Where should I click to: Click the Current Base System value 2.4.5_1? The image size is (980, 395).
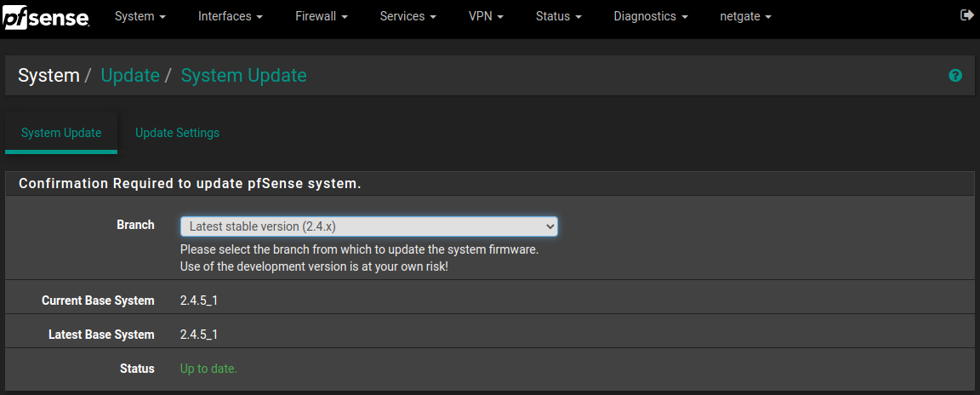coord(199,301)
